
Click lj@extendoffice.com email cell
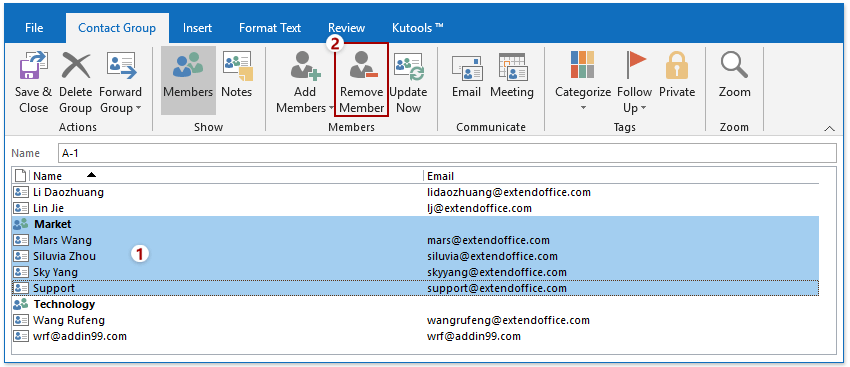click(479, 208)
